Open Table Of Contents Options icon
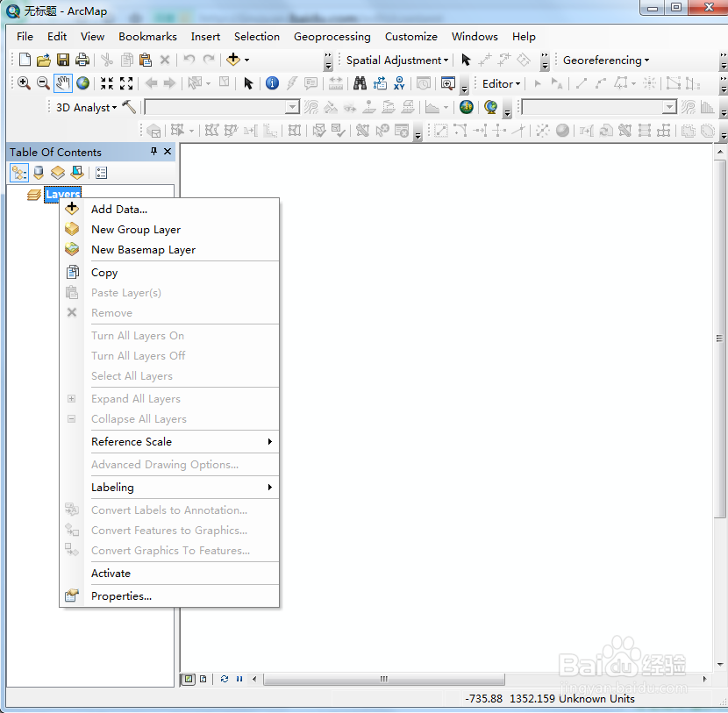This screenshot has width=728, height=713. pos(101,173)
